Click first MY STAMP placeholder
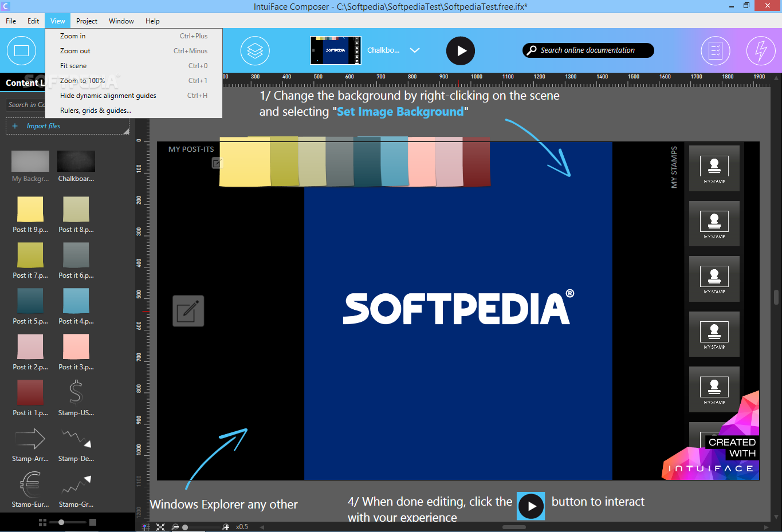This screenshot has width=782, height=532. [x=714, y=168]
